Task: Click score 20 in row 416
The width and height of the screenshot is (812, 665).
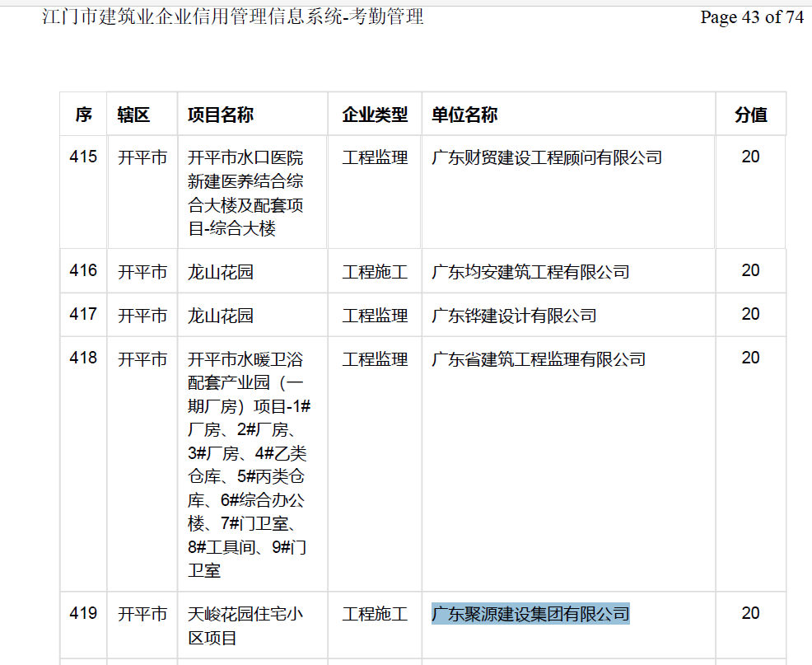Action: tap(750, 270)
